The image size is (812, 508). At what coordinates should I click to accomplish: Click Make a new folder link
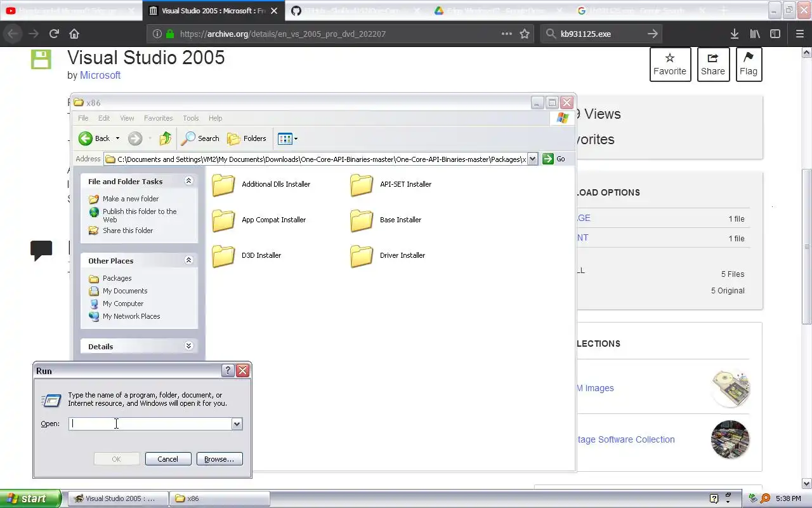[x=131, y=199]
